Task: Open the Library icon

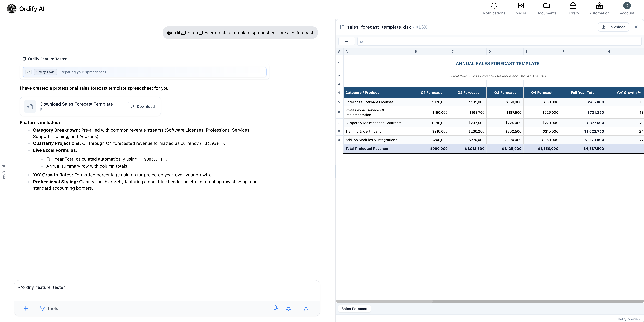Action: 573,6
